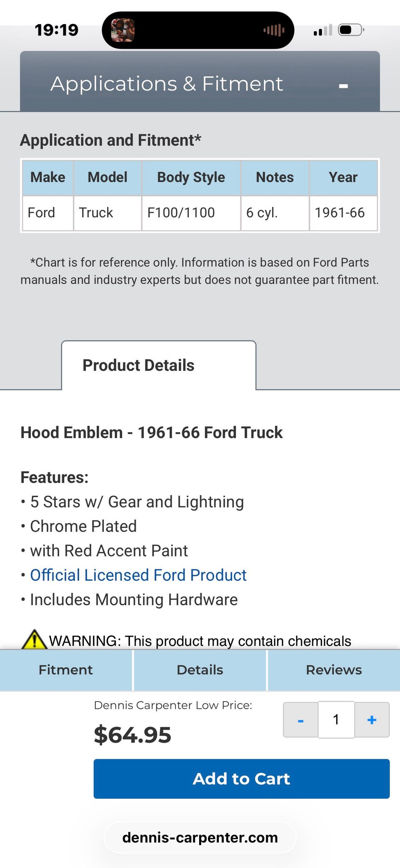Tap the dennis-carpenter.com address pill
400x868 pixels.
200,838
